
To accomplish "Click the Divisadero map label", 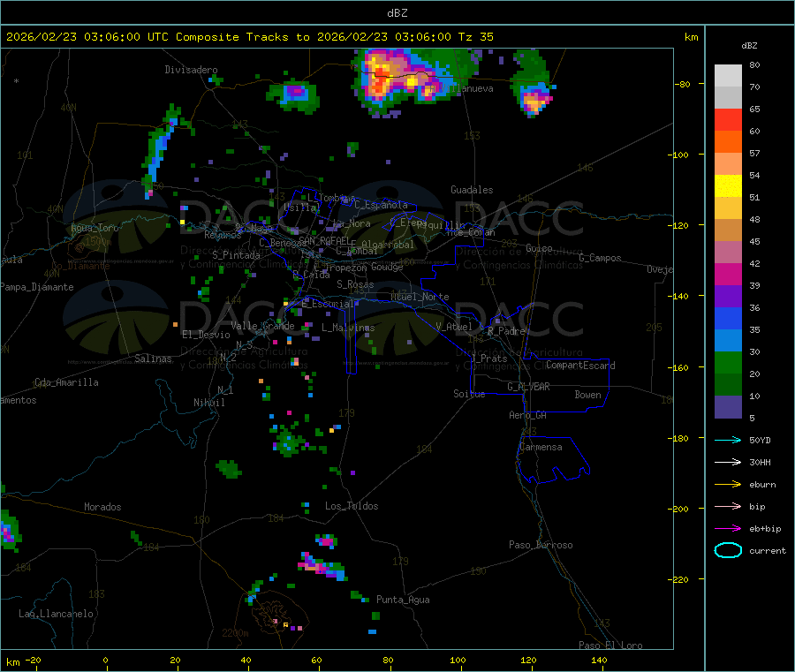I will (x=191, y=70).
